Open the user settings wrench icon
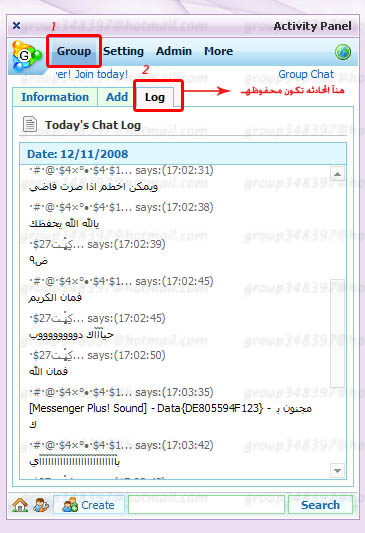 (41, 505)
